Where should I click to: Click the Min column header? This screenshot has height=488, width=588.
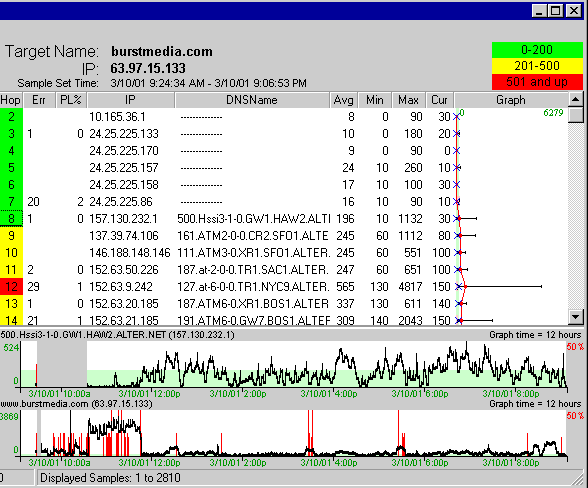pyautogui.click(x=375, y=100)
